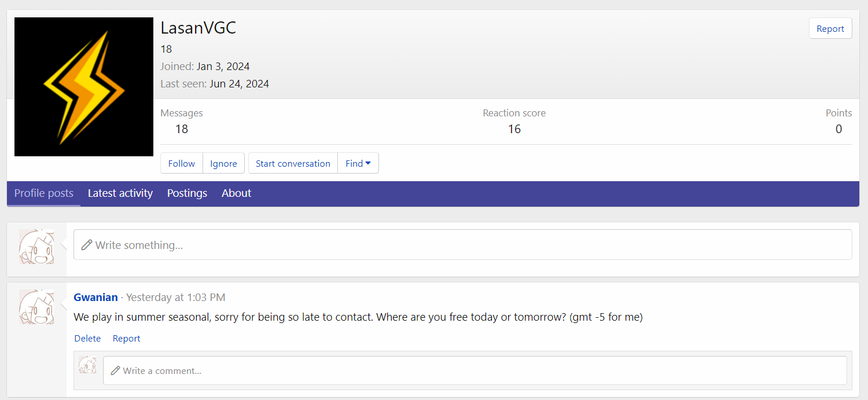Follow the user LasanVGC
The height and width of the screenshot is (400, 868).
(x=182, y=163)
